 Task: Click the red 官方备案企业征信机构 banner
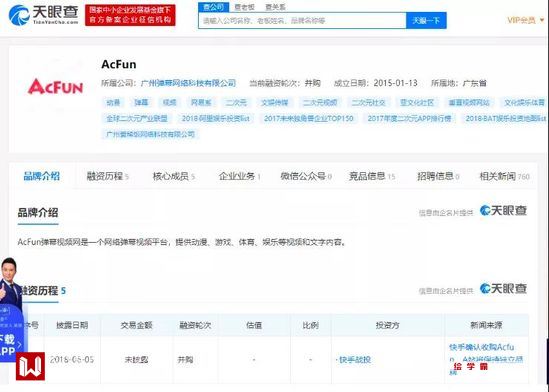[x=130, y=15]
